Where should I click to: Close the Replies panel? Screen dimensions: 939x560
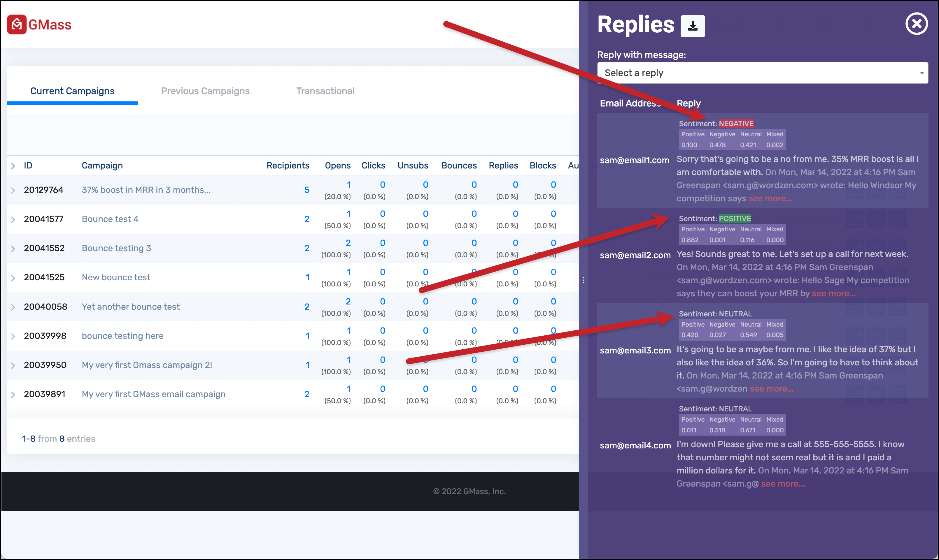[916, 24]
